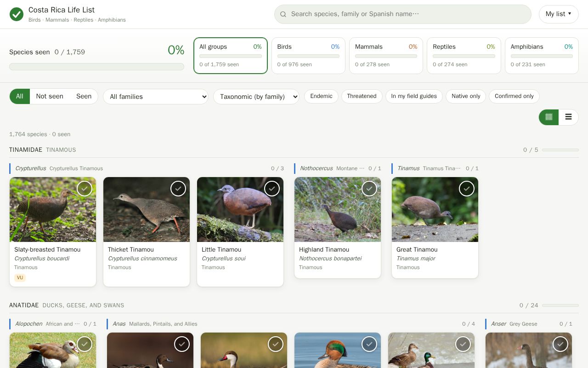This screenshot has height=368, width=588.
Task: Click the species search input field
Action: (x=403, y=14)
